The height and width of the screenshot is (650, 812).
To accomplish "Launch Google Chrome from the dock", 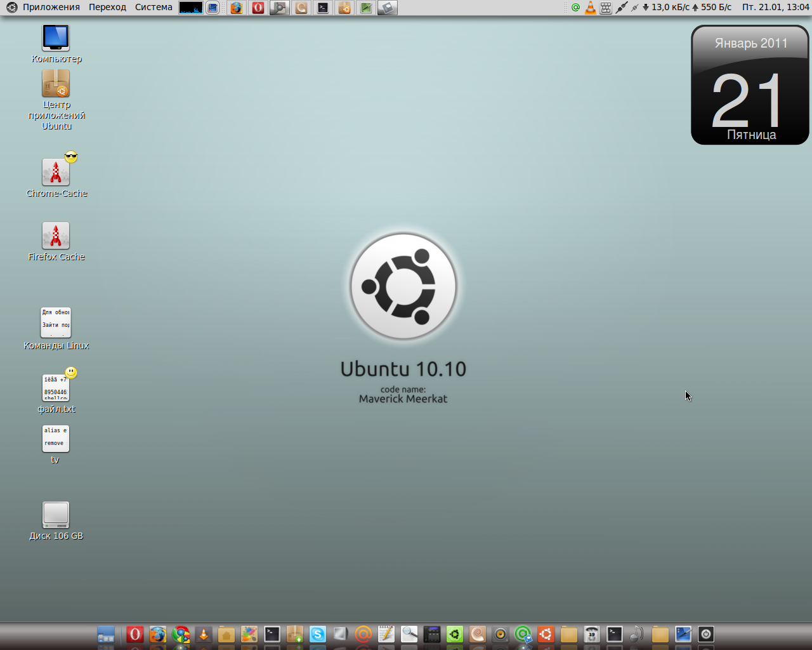I will (181, 634).
